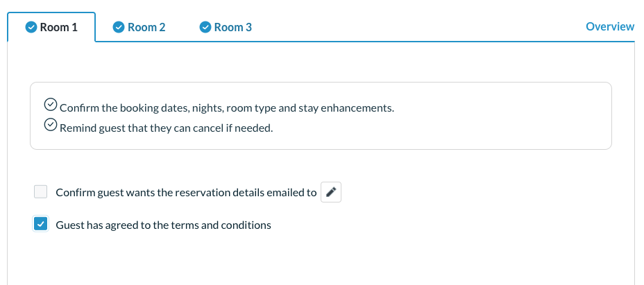Click the blue checkmark icon on Room 1
The width and height of the screenshot is (644, 285).
[x=31, y=27]
